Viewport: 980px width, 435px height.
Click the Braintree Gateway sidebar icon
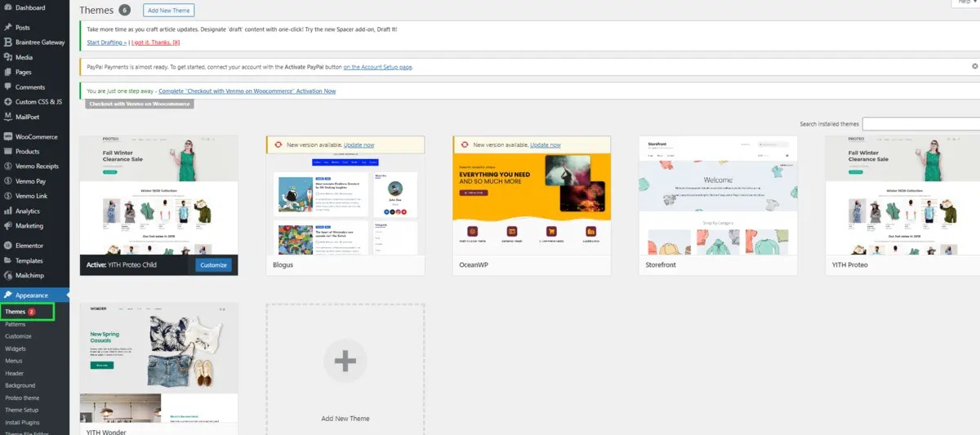coord(7,42)
